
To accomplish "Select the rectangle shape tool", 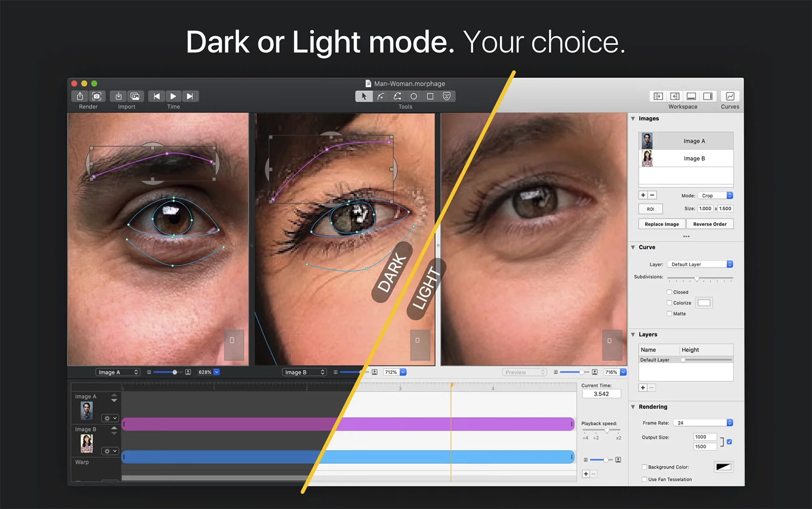I will 430,96.
